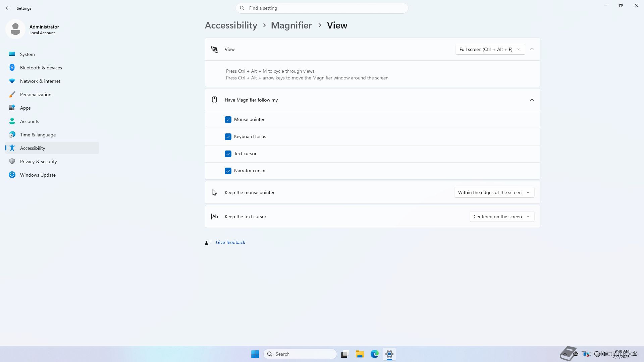Image resolution: width=644 pixels, height=362 pixels.
Task: Open the Privacy & security settings
Action: pos(38,162)
